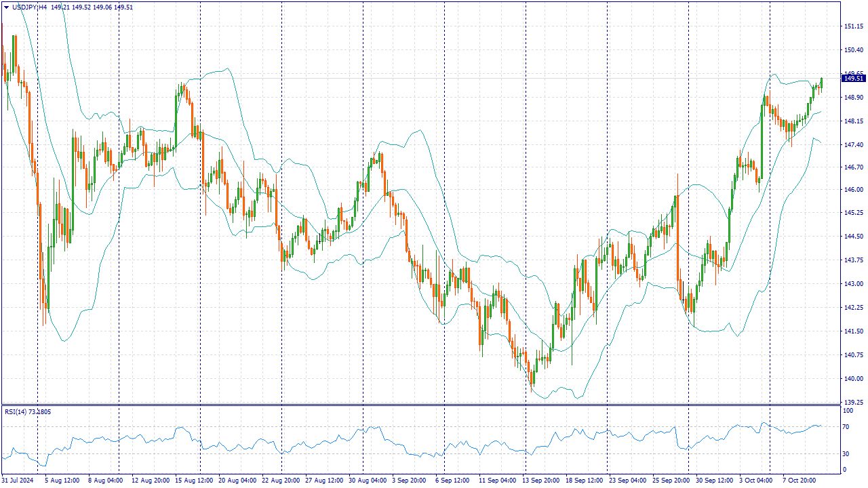Click the 146.70 price scale value

coord(853,167)
